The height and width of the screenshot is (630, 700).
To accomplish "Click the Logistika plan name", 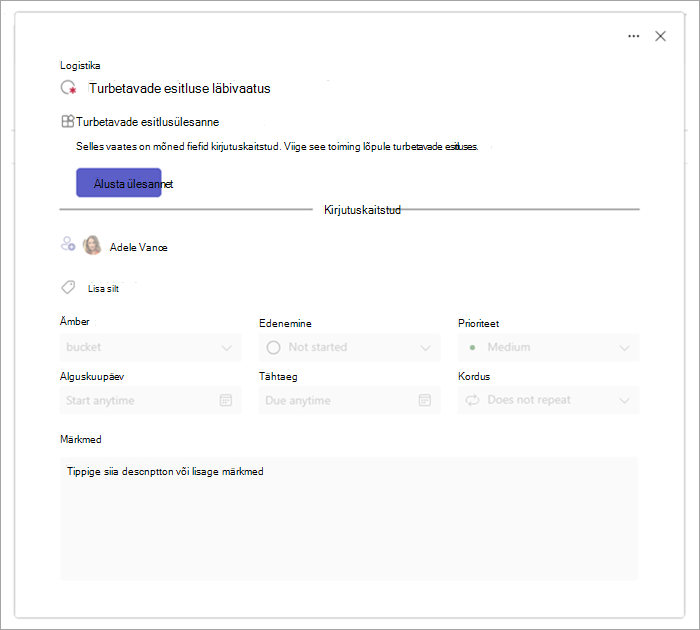I will coord(80,66).
